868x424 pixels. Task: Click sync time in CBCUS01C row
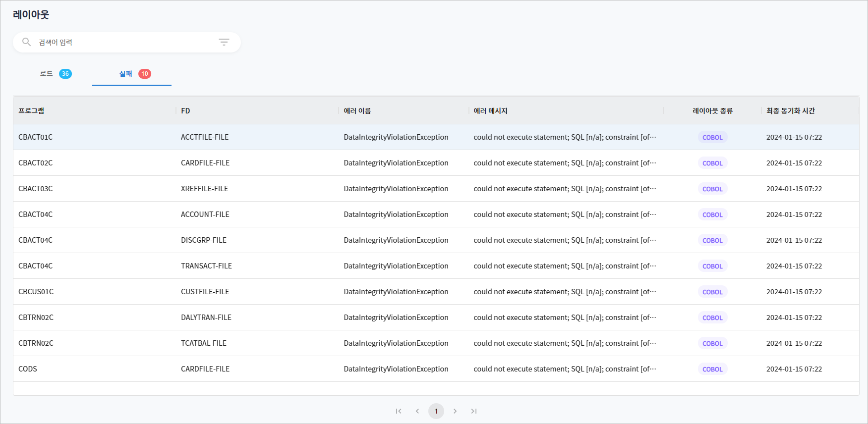coord(794,292)
